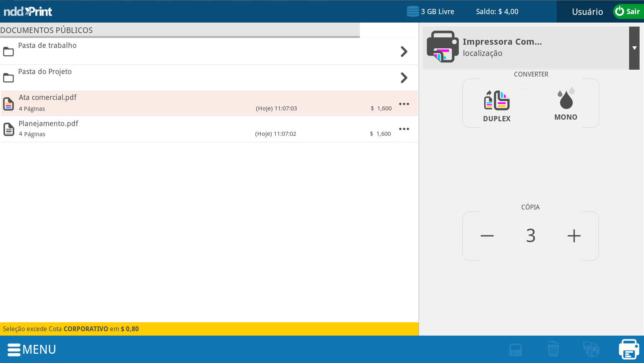The width and height of the screenshot is (644, 363).
Task: Toggle DUPLEX conversion option
Action: (497, 106)
